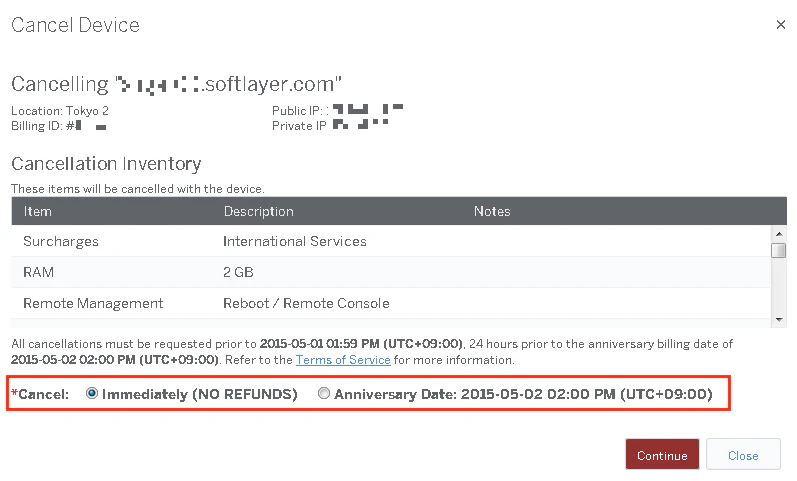Click the International Services description cell

[x=295, y=242]
